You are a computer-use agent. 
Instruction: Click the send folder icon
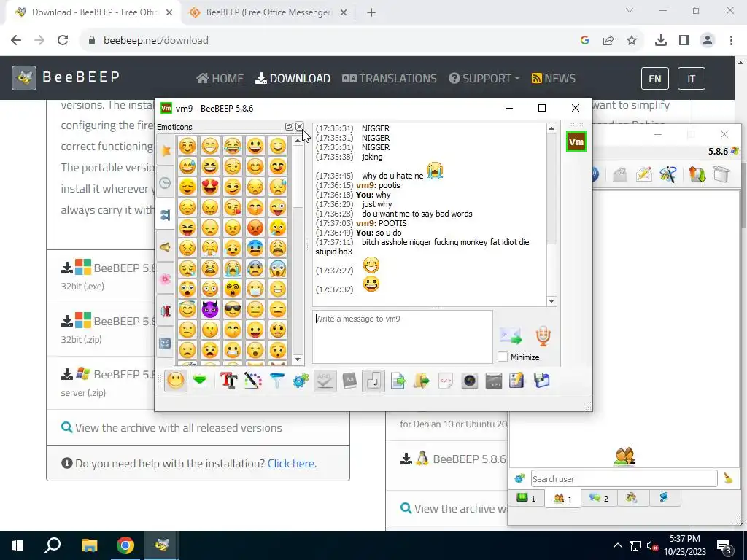click(421, 381)
